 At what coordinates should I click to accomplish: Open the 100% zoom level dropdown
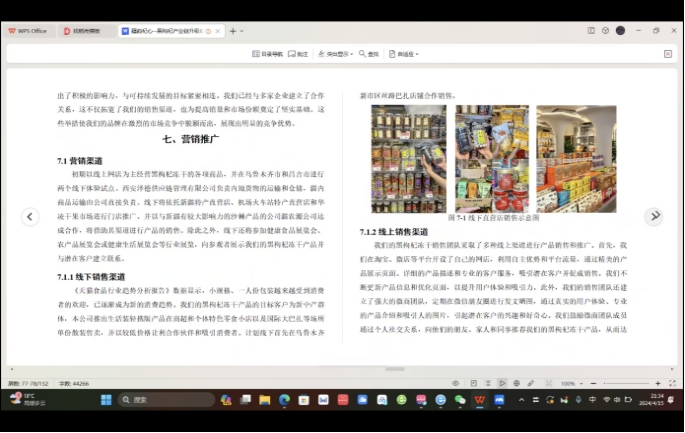click(x=571, y=383)
